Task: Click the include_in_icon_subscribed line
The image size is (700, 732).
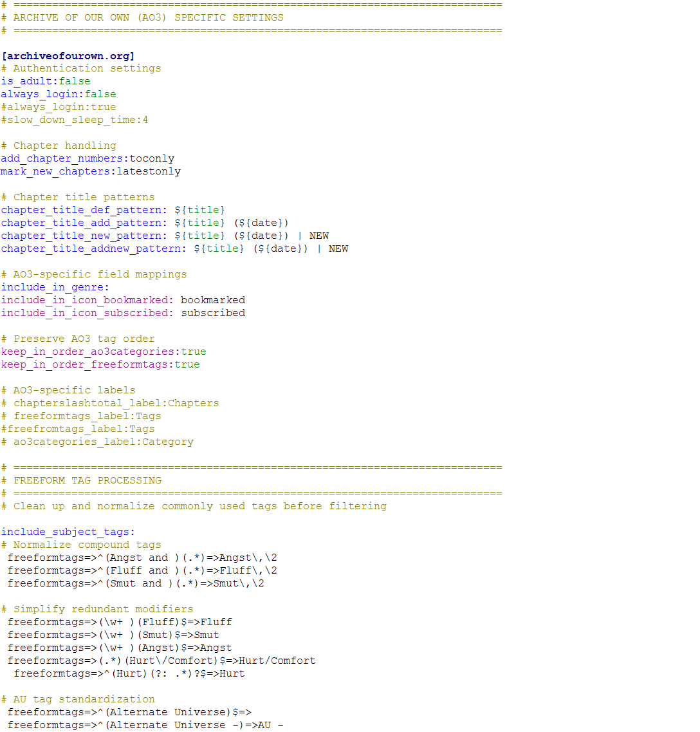Action: [x=123, y=314]
